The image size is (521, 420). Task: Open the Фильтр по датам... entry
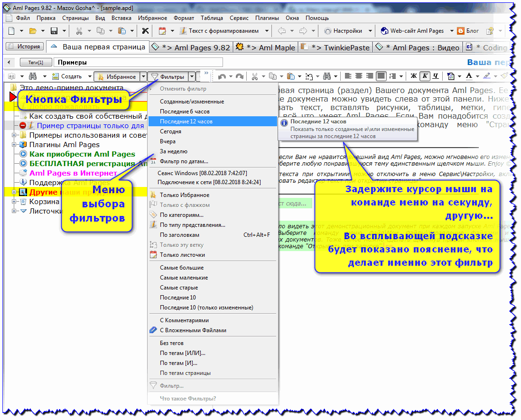[x=213, y=161]
